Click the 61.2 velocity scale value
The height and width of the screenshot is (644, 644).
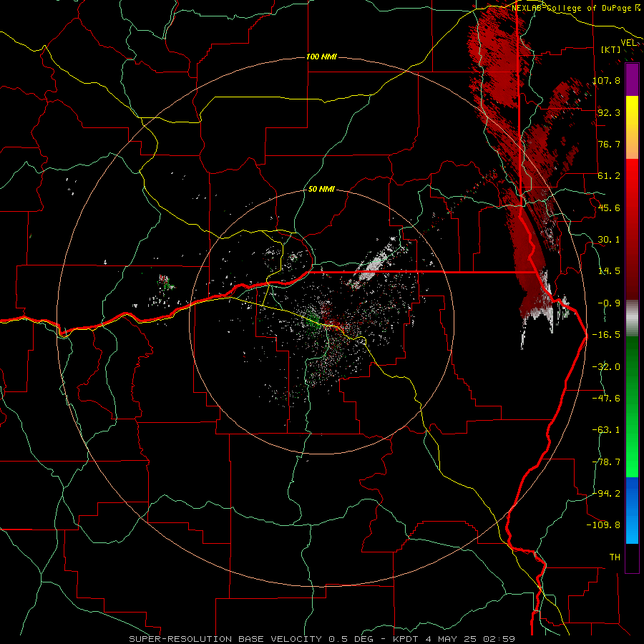pyautogui.click(x=609, y=176)
